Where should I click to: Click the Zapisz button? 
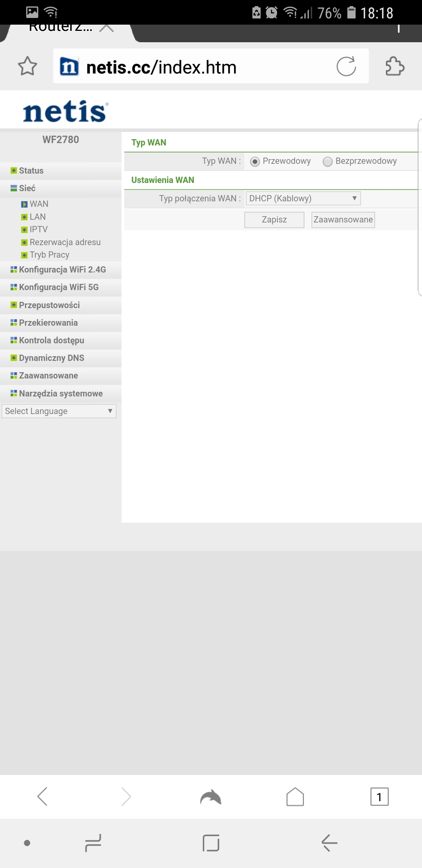pyautogui.click(x=274, y=220)
